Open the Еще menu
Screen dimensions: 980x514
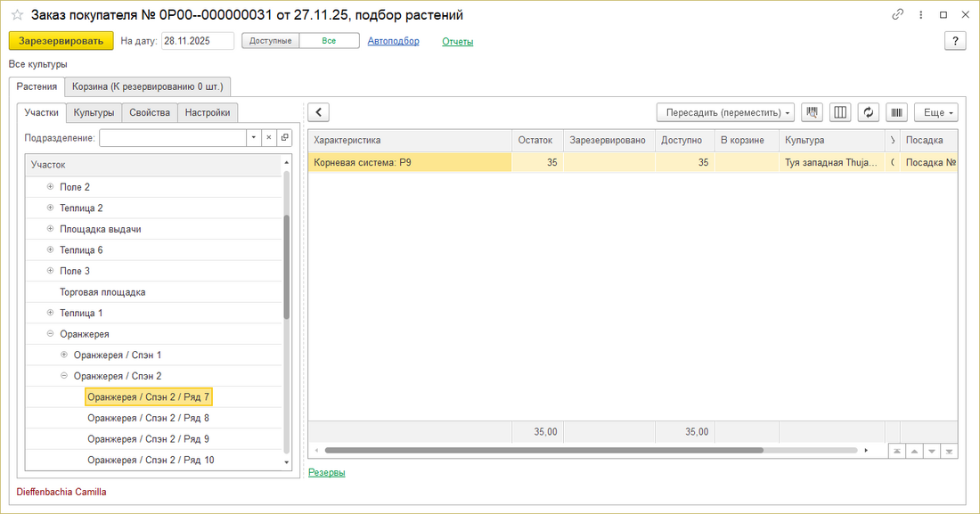pyautogui.click(x=936, y=112)
